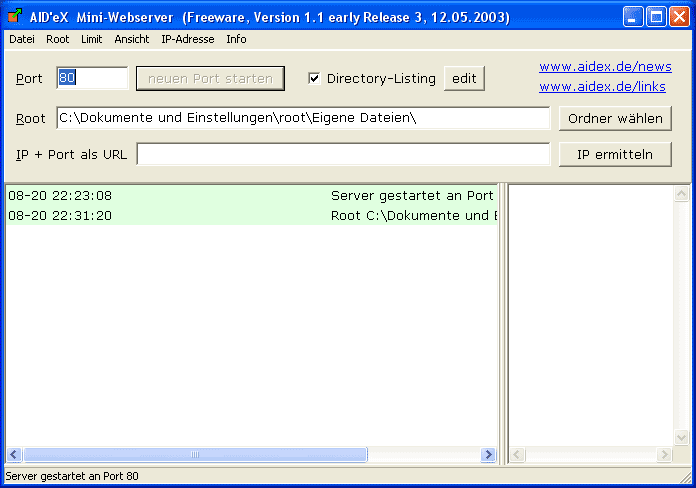Open the Ansicht menu

(132, 39)
